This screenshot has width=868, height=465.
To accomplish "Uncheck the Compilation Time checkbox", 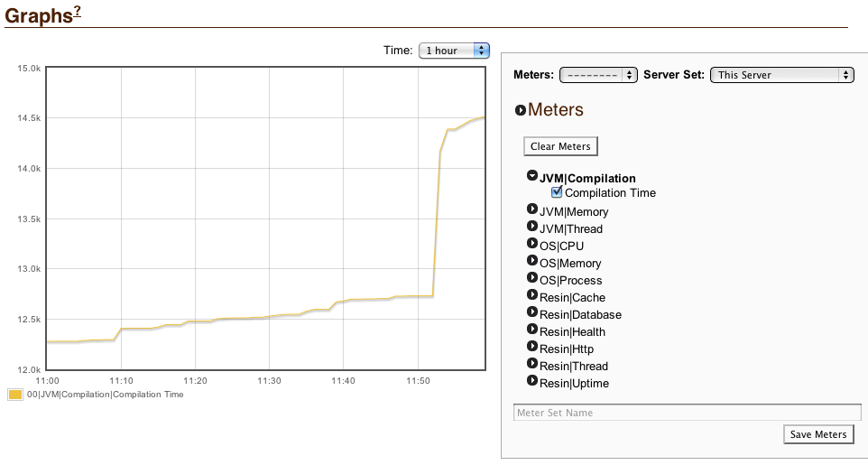I will (x=557, y=192).
